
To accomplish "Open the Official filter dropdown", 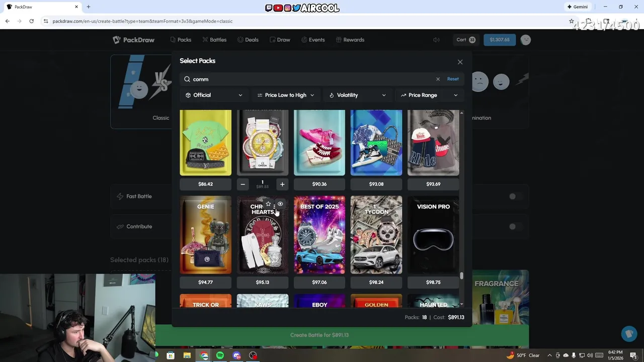I will [214, 95].
